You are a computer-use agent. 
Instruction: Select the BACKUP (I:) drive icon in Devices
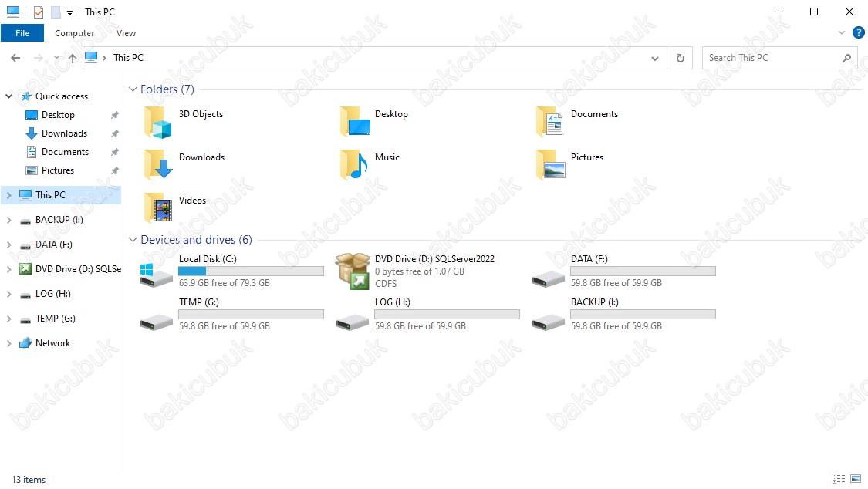[x=548, y=322]
